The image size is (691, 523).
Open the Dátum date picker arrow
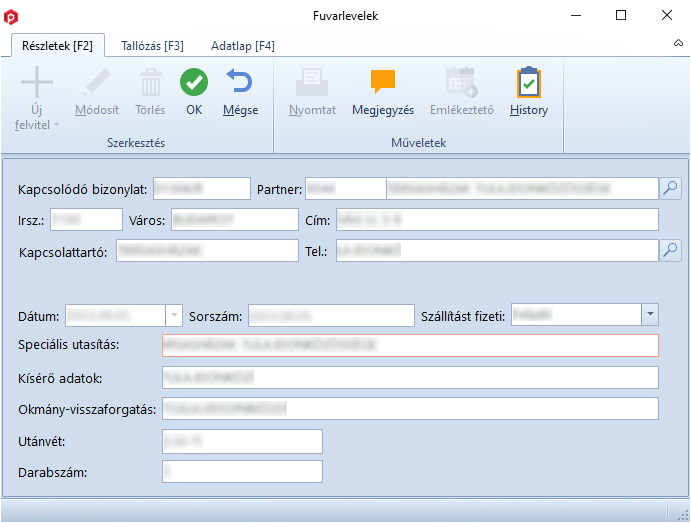(x=175, y=315)
